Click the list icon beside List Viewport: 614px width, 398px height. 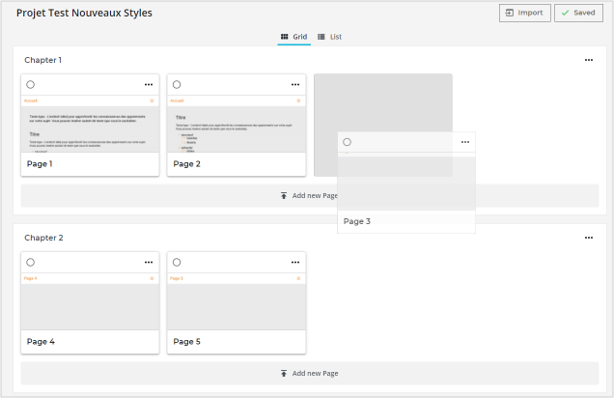click(x=321, y=37)
